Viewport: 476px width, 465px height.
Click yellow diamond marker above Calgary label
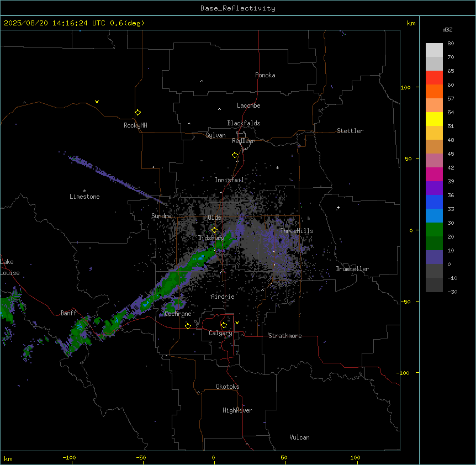tap(224, 325)
